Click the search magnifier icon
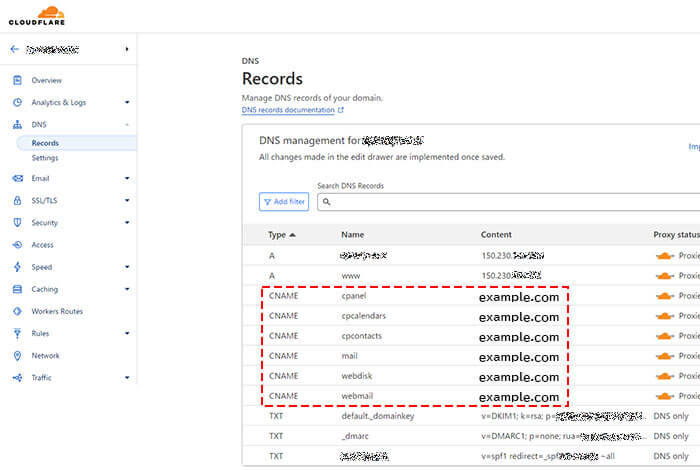 (x=327, y=202)
